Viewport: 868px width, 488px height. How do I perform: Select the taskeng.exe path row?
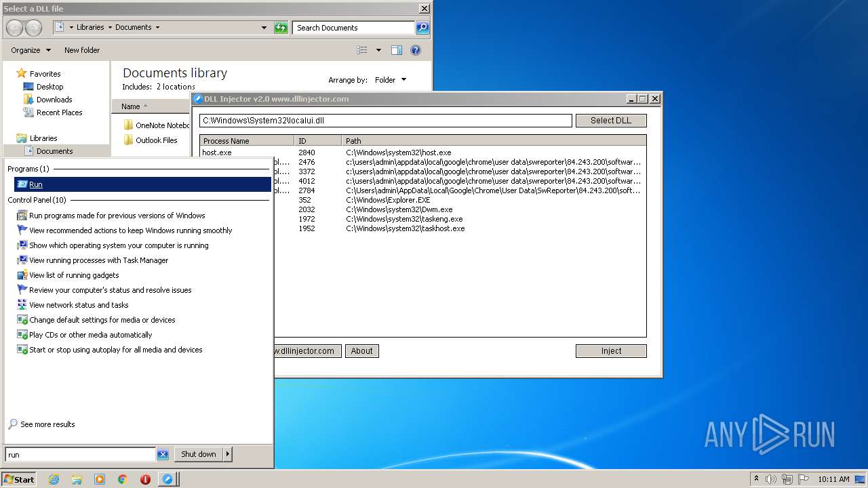(x=460, y=219)
